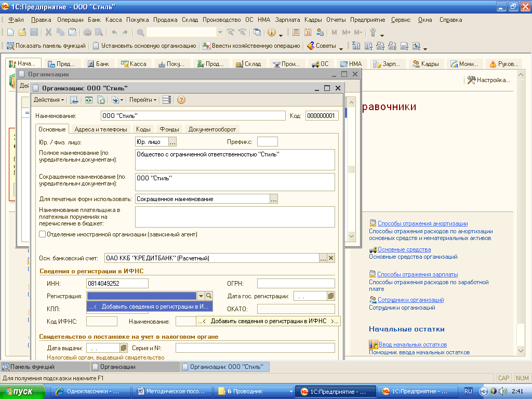Screen dimensions: 532x399
Task: Open the Кадры panel tab
Action: 426,64
